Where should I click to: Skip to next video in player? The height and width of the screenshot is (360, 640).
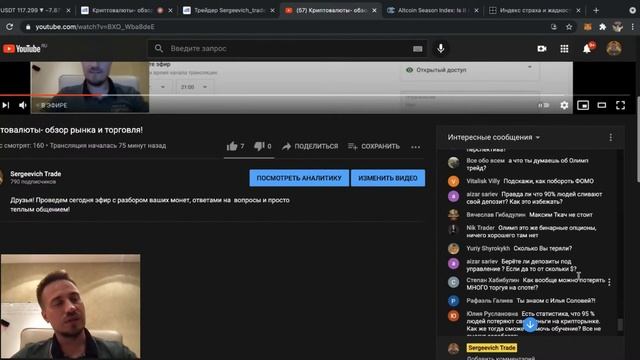pyautogui.click(x=6, y=105)
